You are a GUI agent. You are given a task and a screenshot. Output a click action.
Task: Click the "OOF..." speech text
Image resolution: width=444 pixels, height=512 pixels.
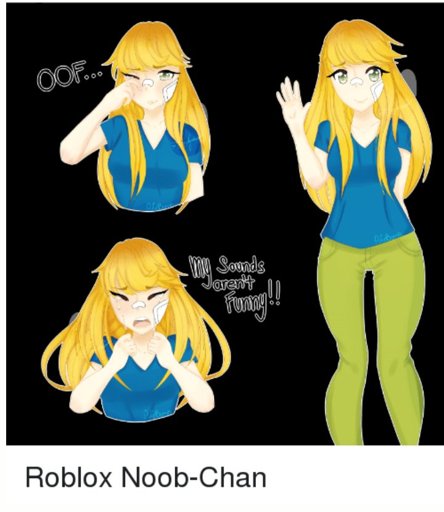(69, 75)
